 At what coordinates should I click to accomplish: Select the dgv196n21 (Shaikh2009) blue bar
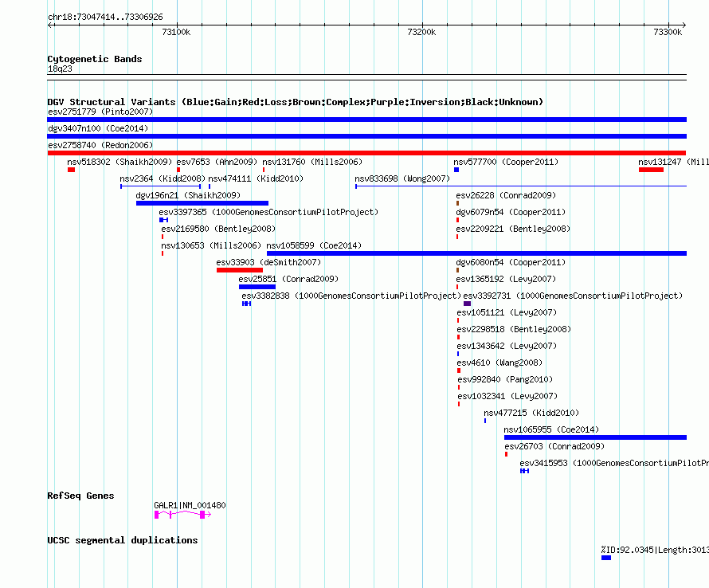point(202,203)
